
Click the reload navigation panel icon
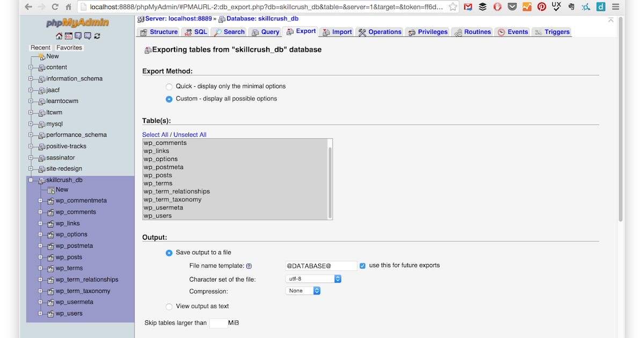pyautogui.click(x=97, y=35)
